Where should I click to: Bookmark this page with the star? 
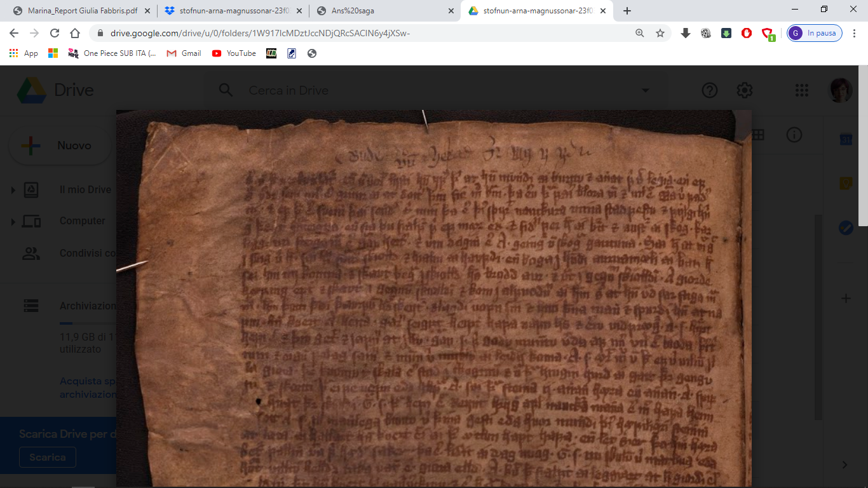660,33
